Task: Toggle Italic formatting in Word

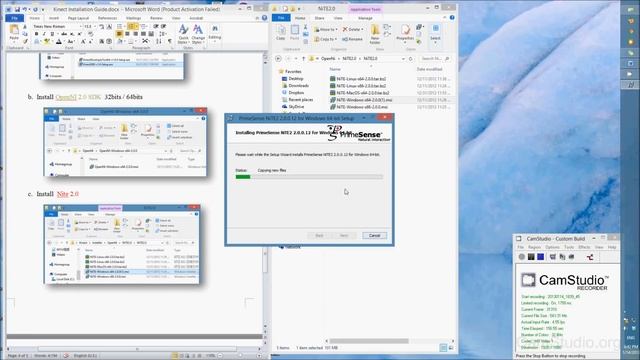Action: pyautogui.click(x=44, y=34)
